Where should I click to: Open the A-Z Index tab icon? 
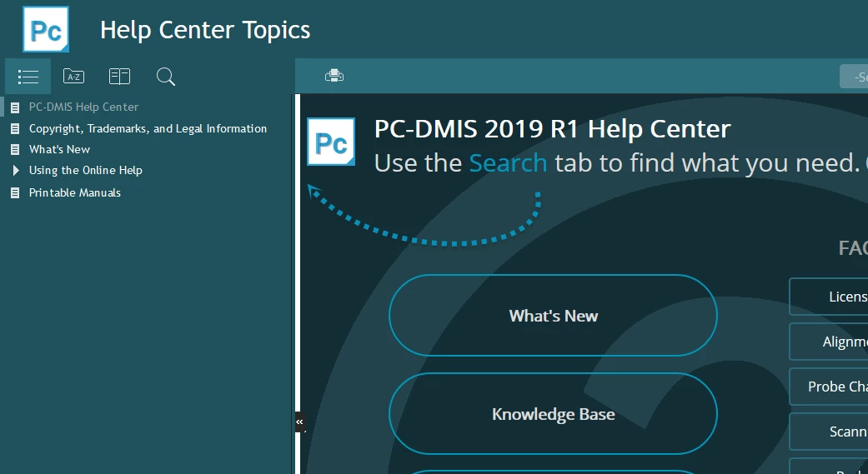point(73,77)
